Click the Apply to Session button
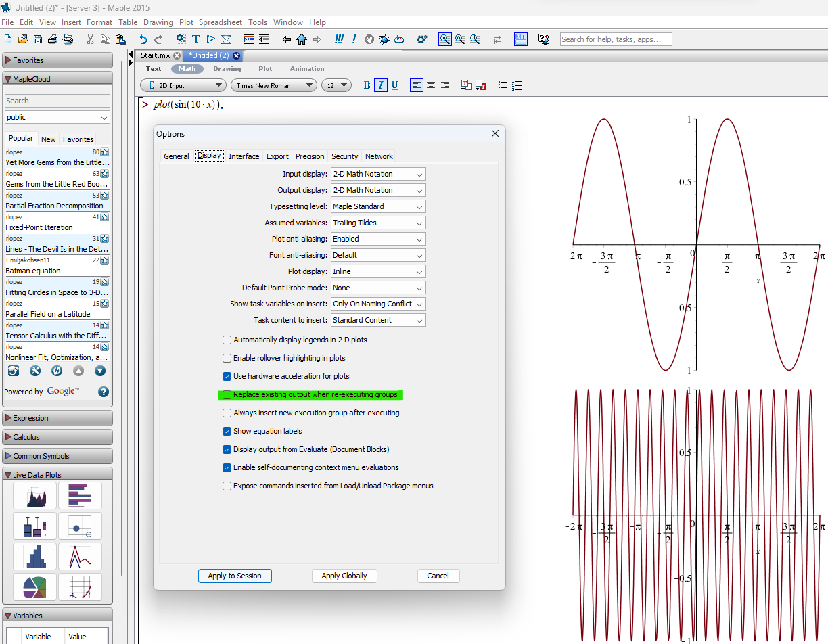The width and height of the screenshot is (828, 644). (x=235, y=576)
